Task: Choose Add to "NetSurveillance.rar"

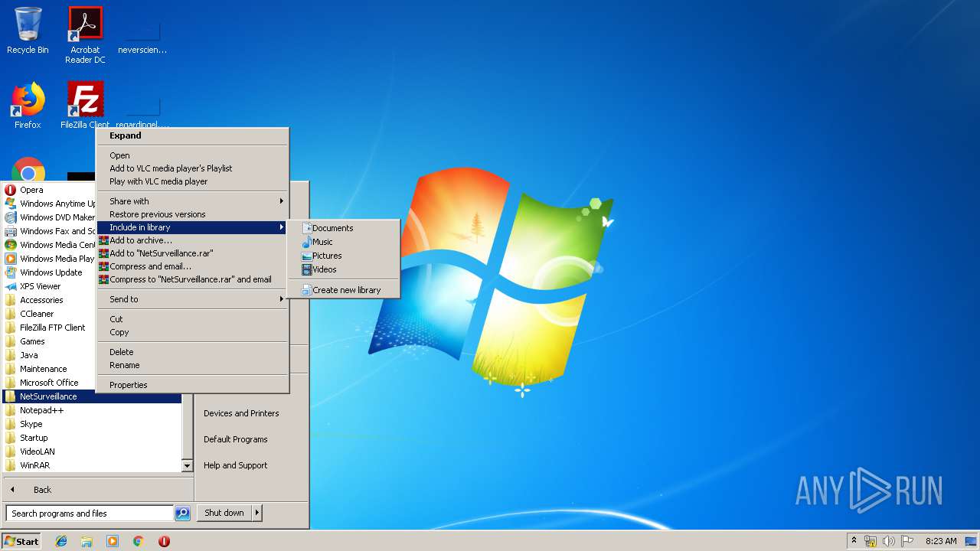Action: [192, 253]
